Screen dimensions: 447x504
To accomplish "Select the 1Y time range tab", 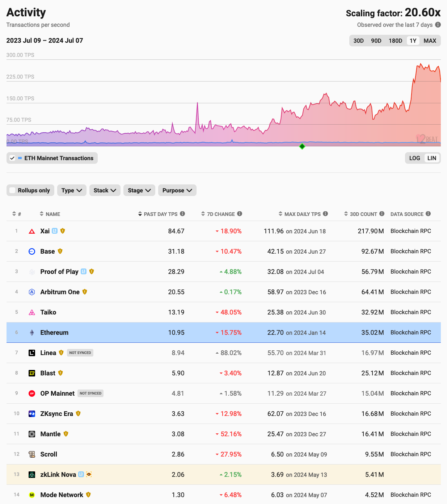I will 413,41.
